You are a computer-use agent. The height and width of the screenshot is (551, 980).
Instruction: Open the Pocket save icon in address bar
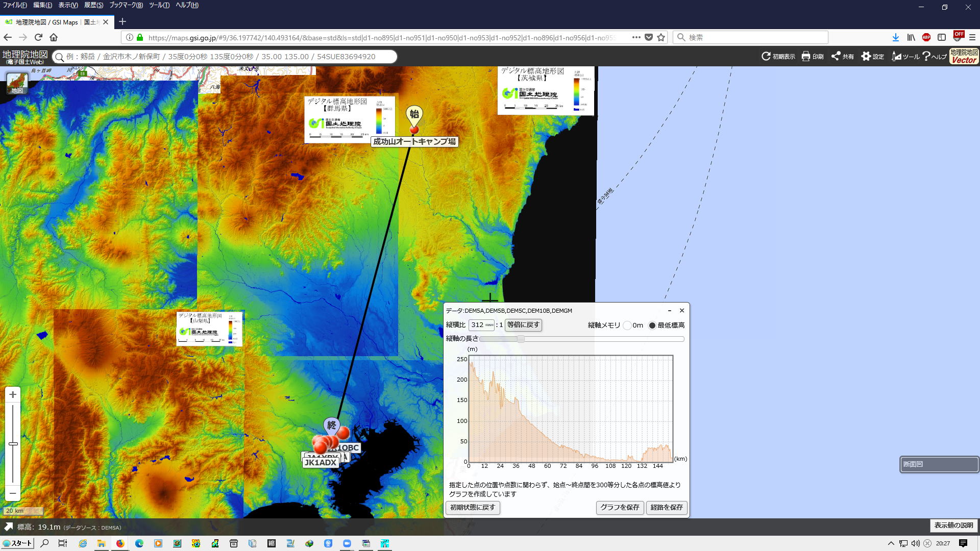point(649,37)
